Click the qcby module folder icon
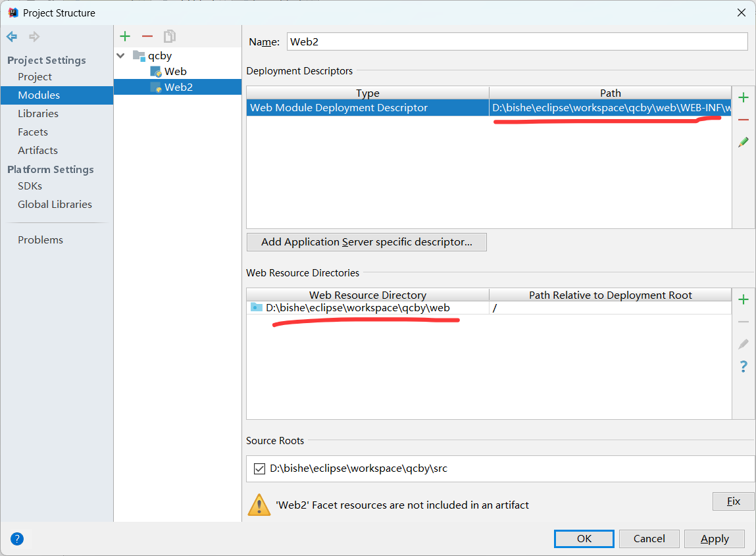This screenshot has height=556, width=756. click(139, 56)
